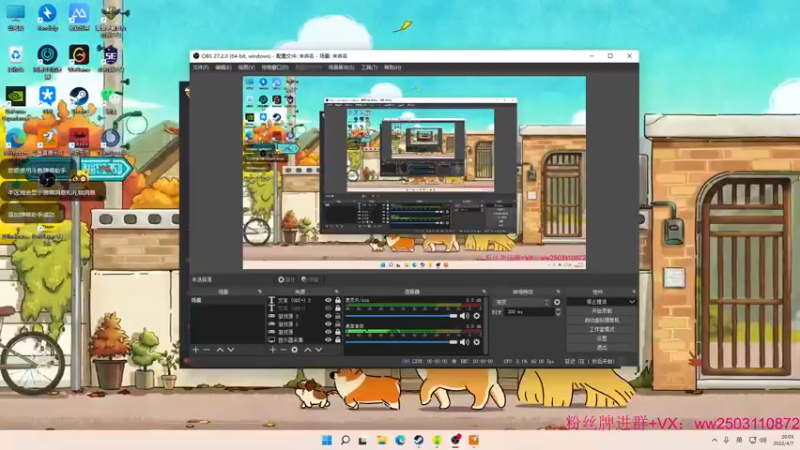Mute the 桌面音频 speaker icon
Image resolution: width=800 pixels, height=450 pixels.
pyautogui.click(x=464, y=342)
